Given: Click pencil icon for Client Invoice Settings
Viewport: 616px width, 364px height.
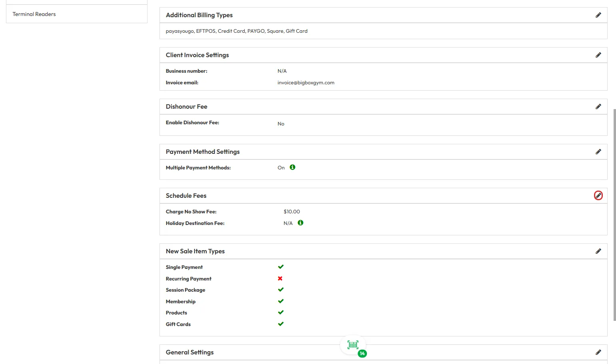Looking at the screenshot, I should (598, 55).
